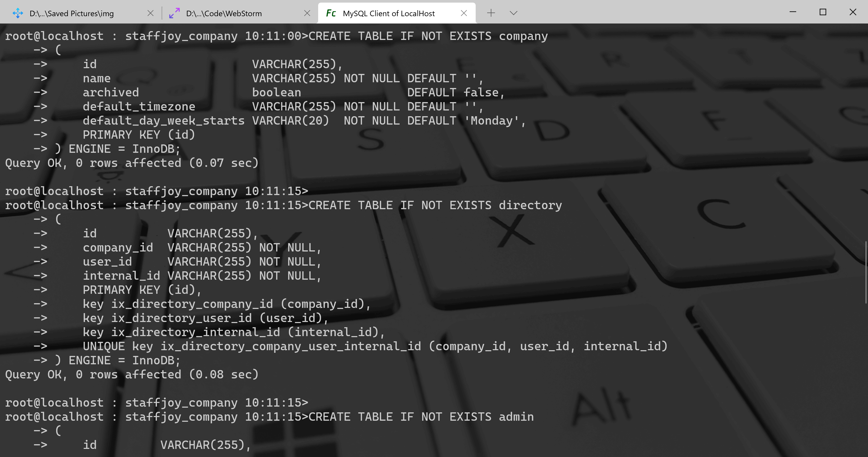
Task: Click the purple expand-arrows icon on WebStorm tab
Action: tap(174, 13)
